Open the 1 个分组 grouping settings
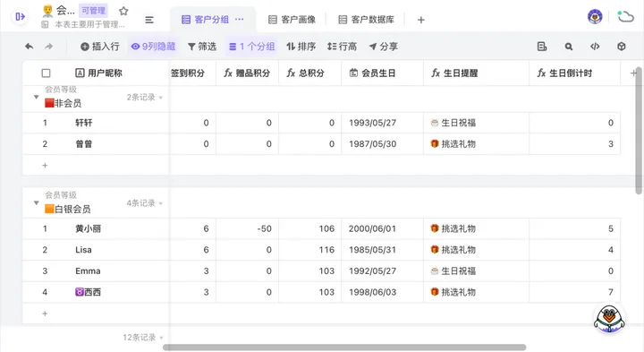 251,47
